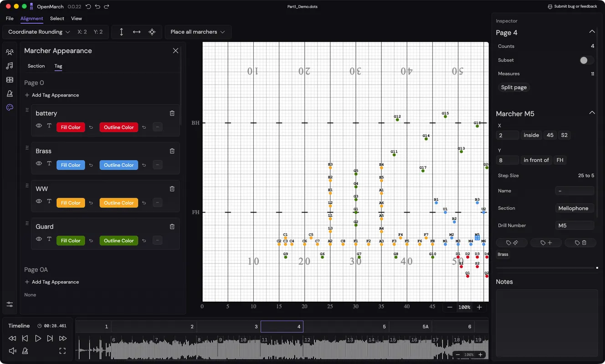The height and width of the screenshot is (364, 605).
Task: Reset the battery fill color
Action: click(91, 127)
